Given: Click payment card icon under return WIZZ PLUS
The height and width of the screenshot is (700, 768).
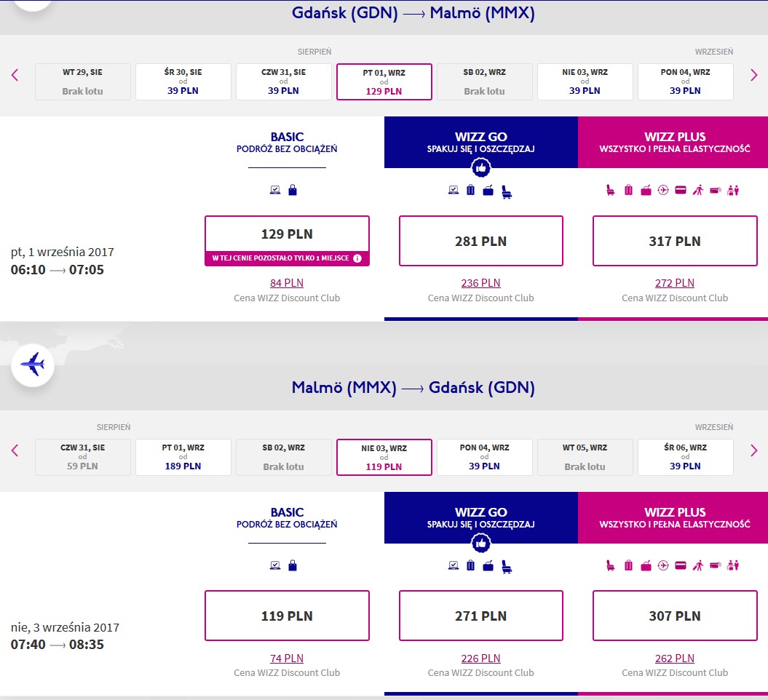Looking at the screenshot, I should click(681, 565).
